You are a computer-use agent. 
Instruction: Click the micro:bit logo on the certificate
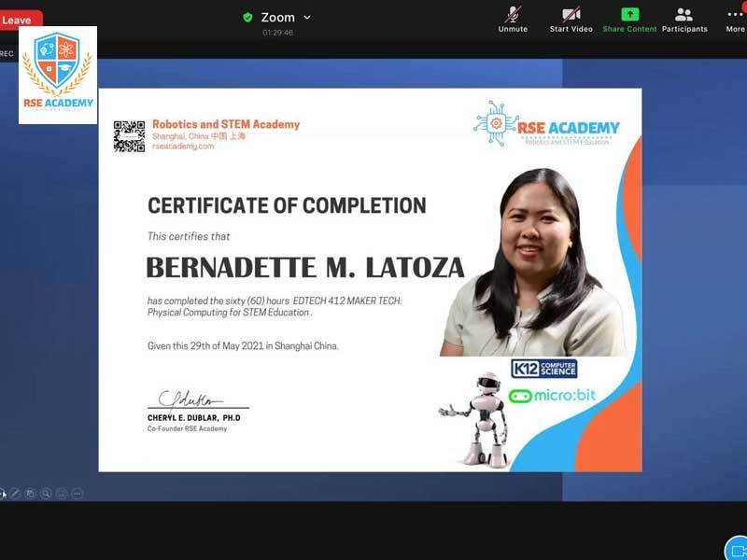553,395
